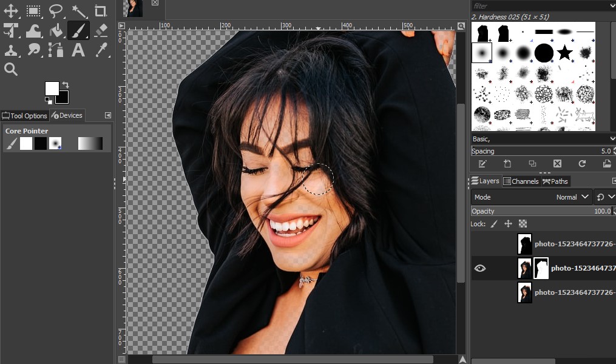This screenshot has width=616, height=364.
Task: Refresh the brushes list
Action: point(581,164)
